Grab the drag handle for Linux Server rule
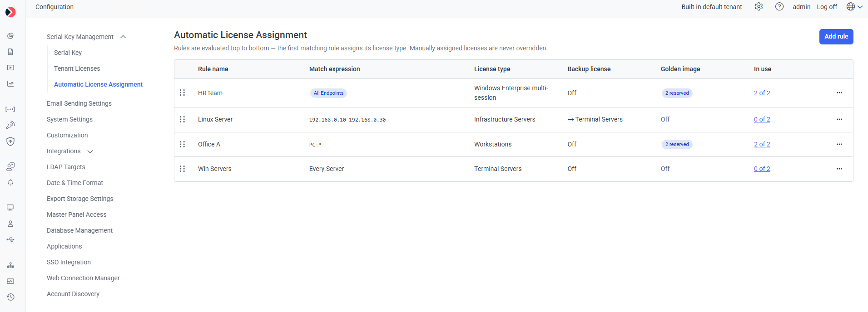868x312 pixels. (x=182, y=119)
